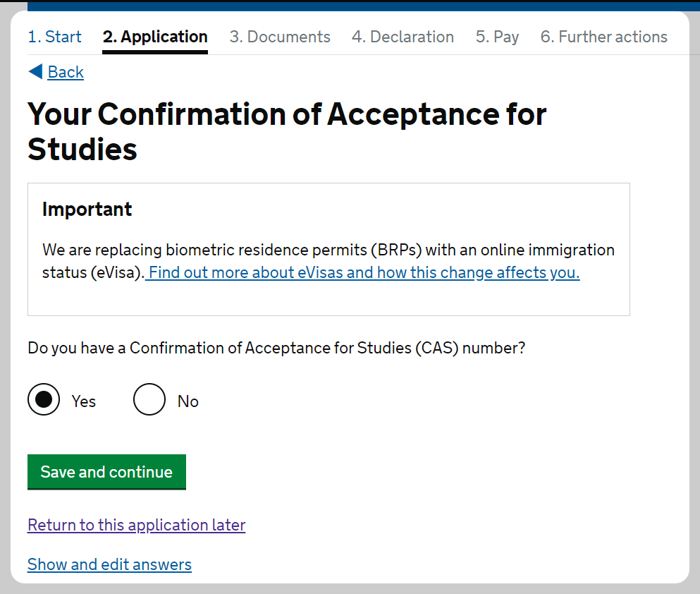Screen dimensions: 700x594
Task: Open the 5. Pay step
Action: coord(497,37)
